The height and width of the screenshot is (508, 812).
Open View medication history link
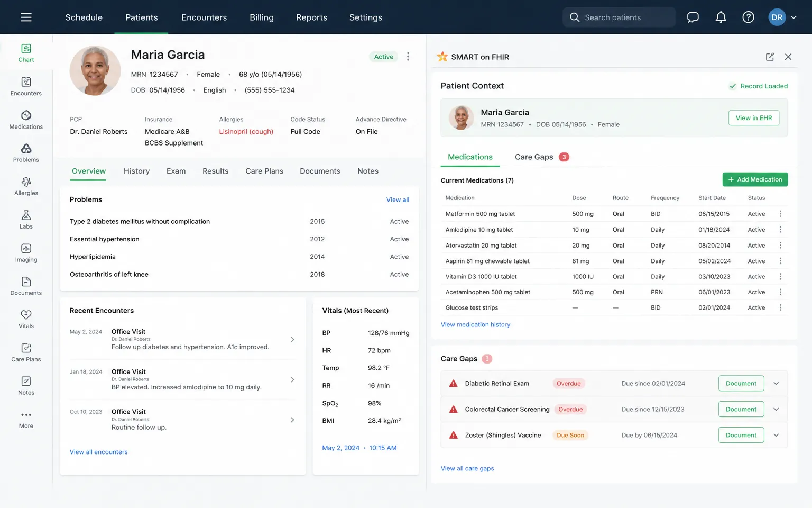[475, 325]
